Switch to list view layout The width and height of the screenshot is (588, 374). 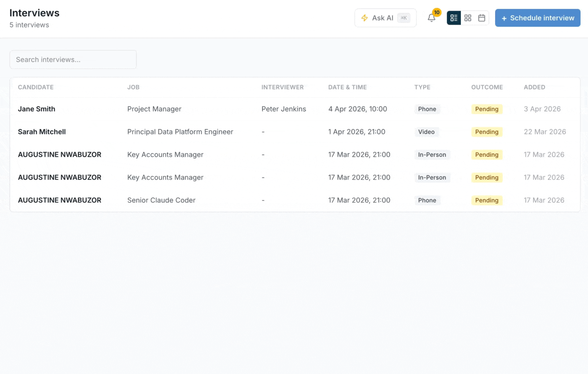click(454, 18)
